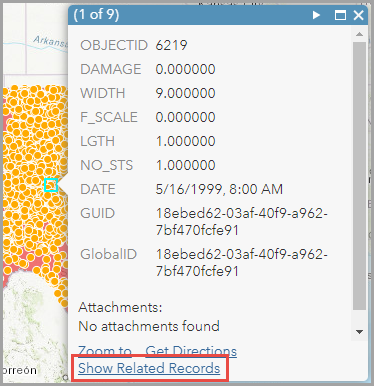Click the popup vertical scrollbar thumb

(x=359, y=176)
